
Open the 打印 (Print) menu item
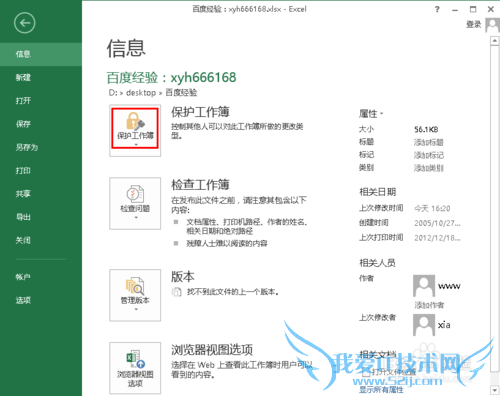41,171
